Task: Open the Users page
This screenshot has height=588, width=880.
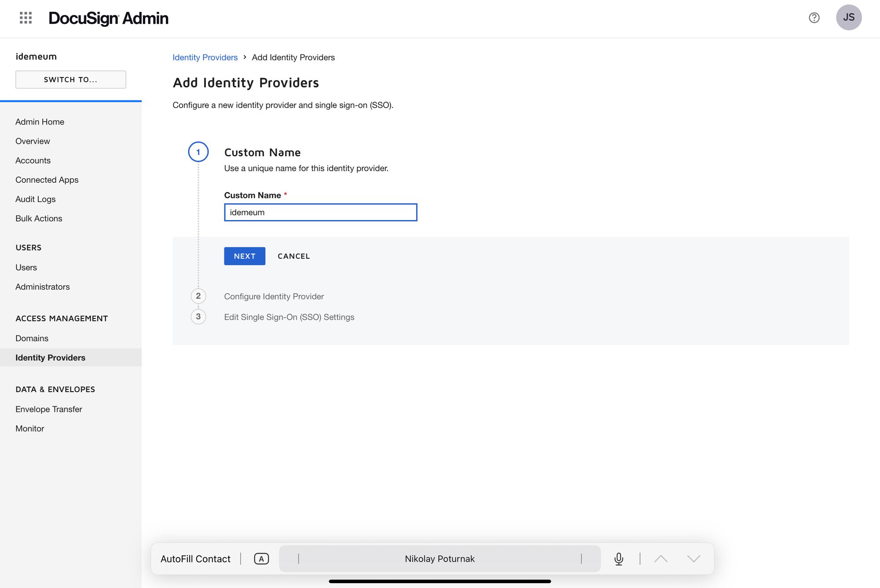Action: click(26, 268)
